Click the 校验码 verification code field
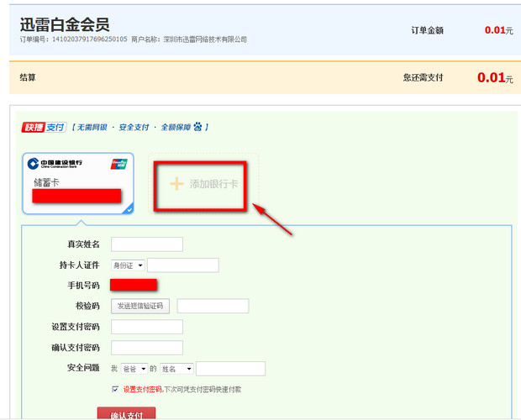This screenshot has height=420, width=521. click(213, 306)
